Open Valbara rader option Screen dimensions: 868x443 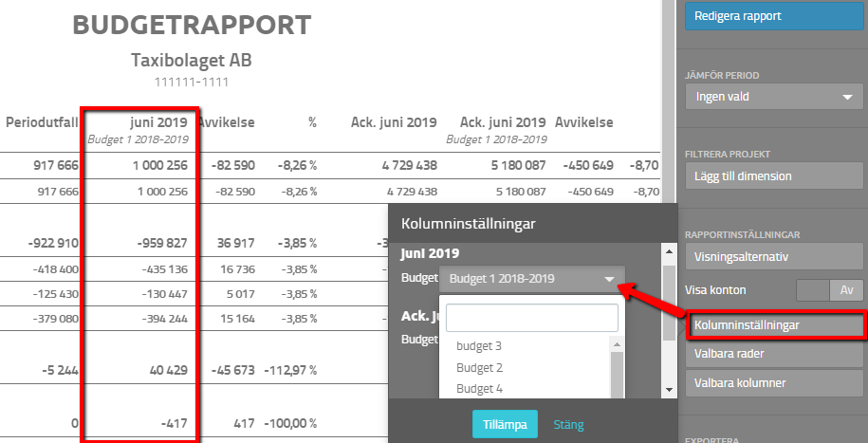point(774,353)
